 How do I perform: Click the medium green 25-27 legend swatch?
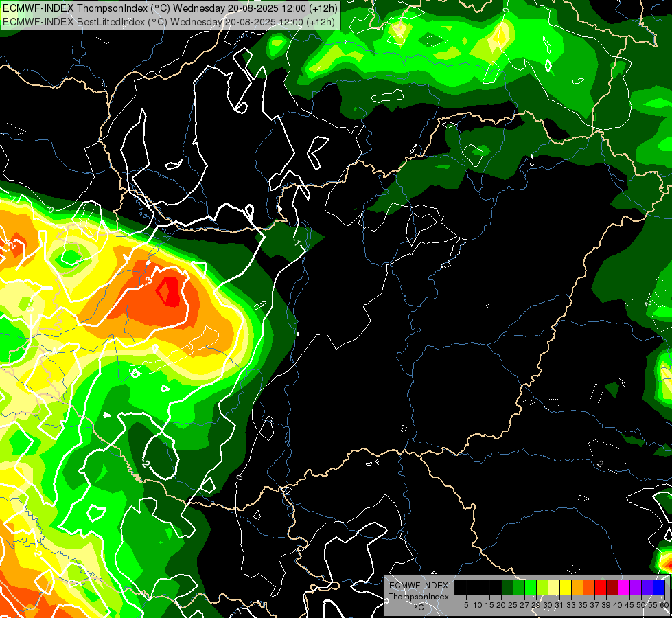tap(519, 587)
